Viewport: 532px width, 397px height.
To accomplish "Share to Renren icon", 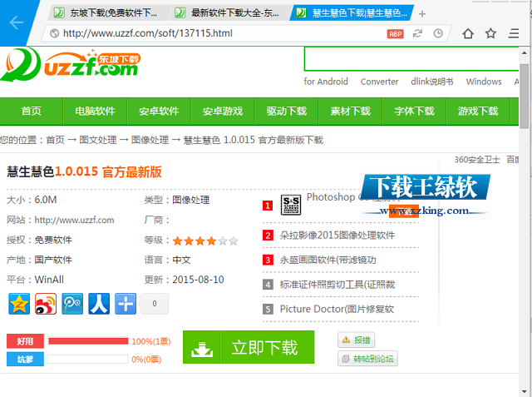I will pyautogui.click(x=99, y=304).
